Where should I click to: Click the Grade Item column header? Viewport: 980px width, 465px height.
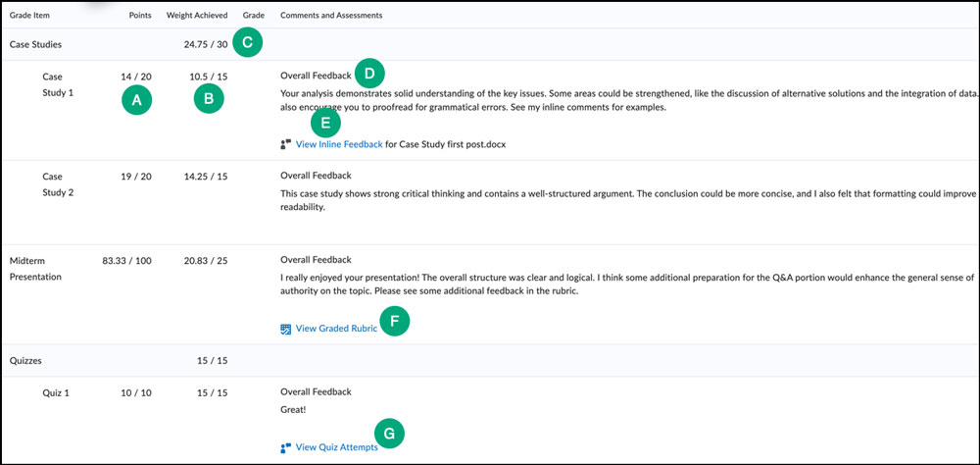(x=30, y=17)
